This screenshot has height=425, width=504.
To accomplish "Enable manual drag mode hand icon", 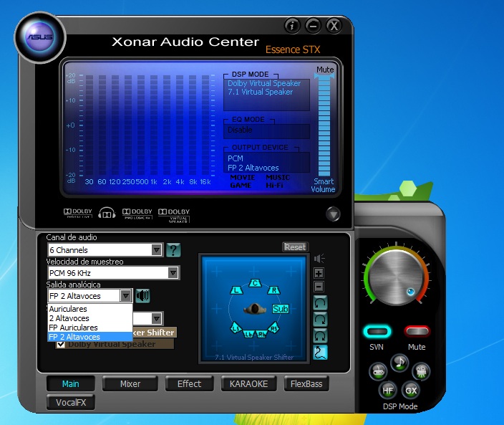I will 320,353.
